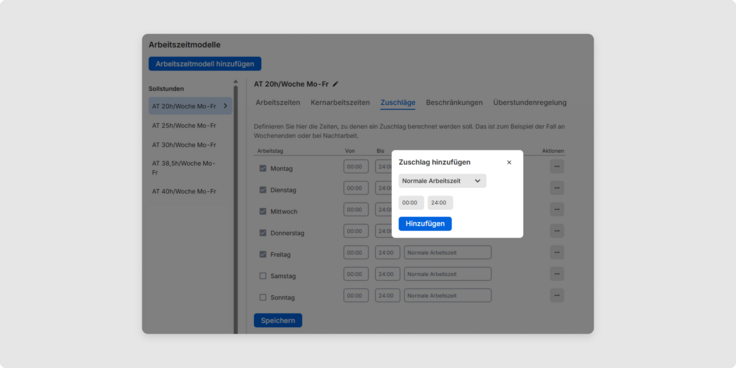The image size is (736, 368).
Task: Click Donnerstag Von time field
Action: pos(356,231)
